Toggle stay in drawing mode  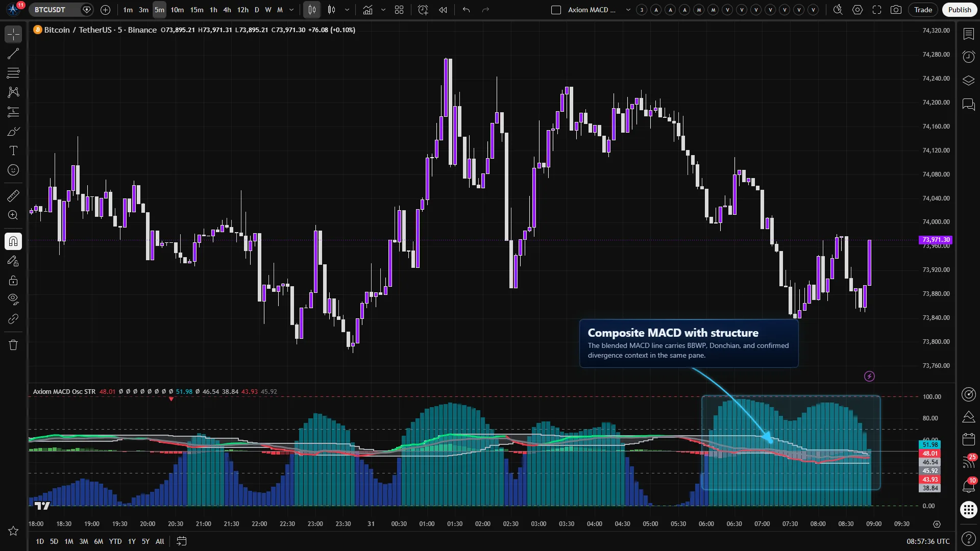pos(13,261)
